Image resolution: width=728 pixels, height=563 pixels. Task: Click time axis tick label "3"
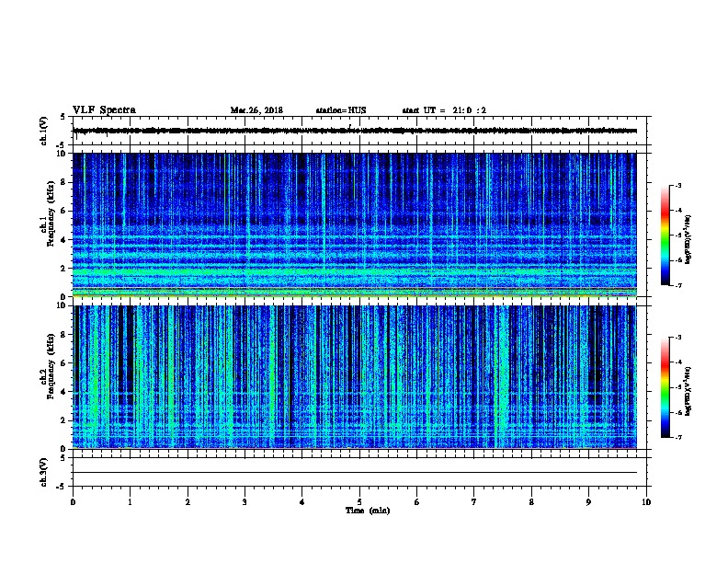coord(245,501)
